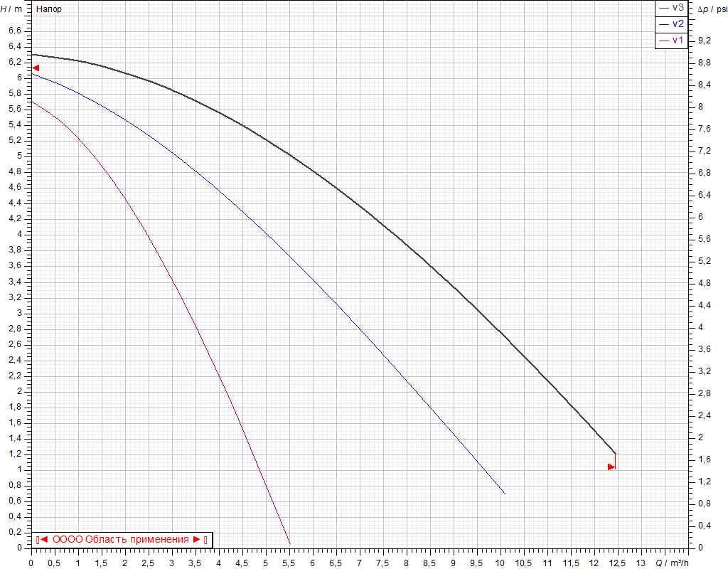Click the red triangle marker on the left axis
Viewport: 728px width, 569px height.
click(x=36, y=68)
